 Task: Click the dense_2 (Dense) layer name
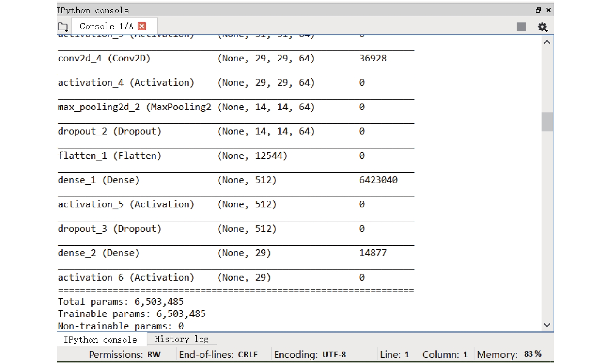99,253
